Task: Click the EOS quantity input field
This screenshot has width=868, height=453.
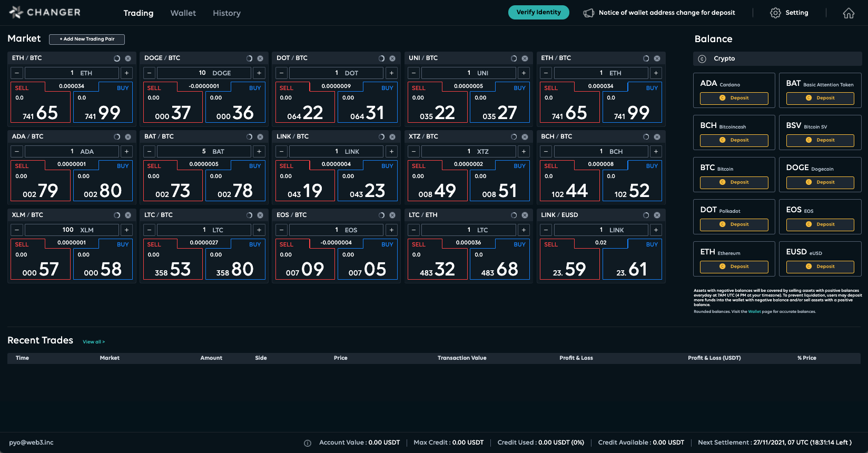Action: click(336, 230)
